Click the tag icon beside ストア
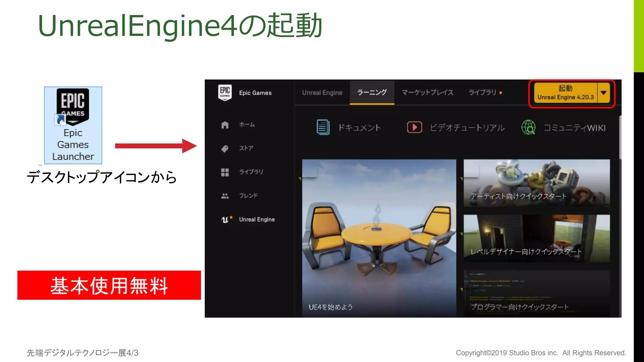 click(225, 148)
